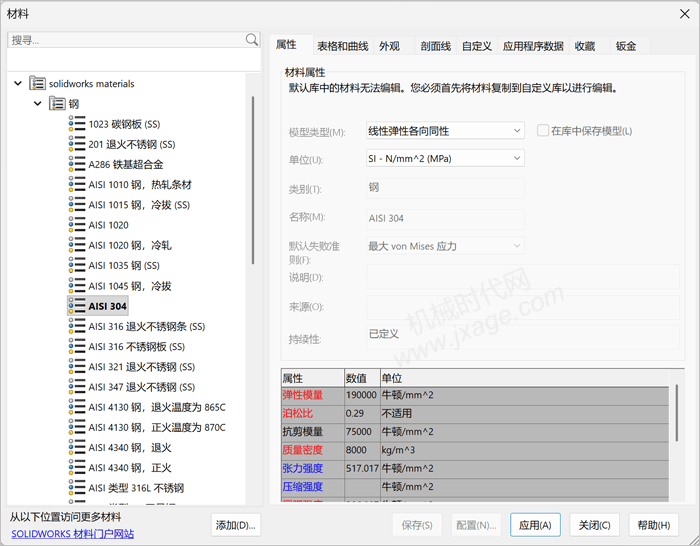700x546 pixels.
Task: Click the icon beside AISI 316 退火不锈钢条 (SS)
Action: pos(77,326)
